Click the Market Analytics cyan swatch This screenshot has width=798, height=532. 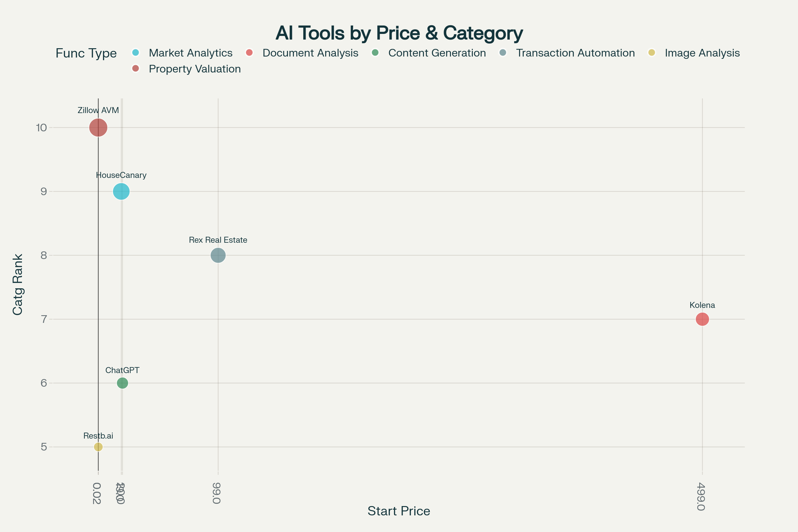coord(136,53)
